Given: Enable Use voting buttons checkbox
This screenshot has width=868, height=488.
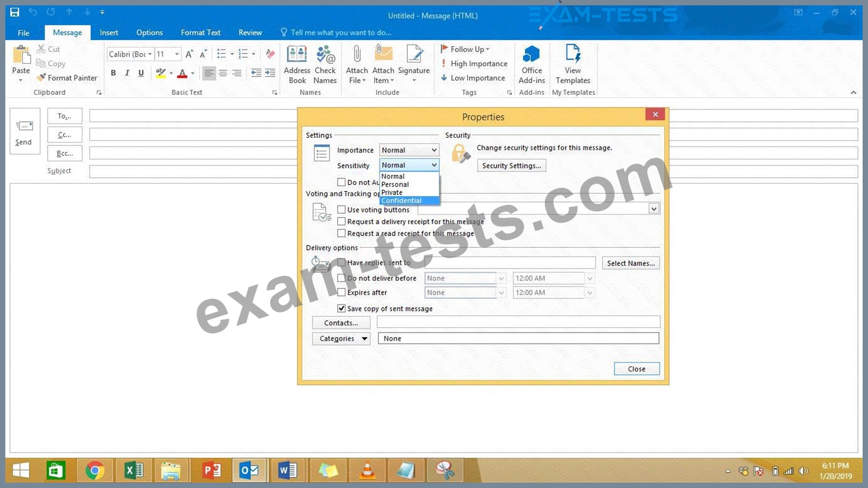Looking at the screenshot, I should coord(341,210).
